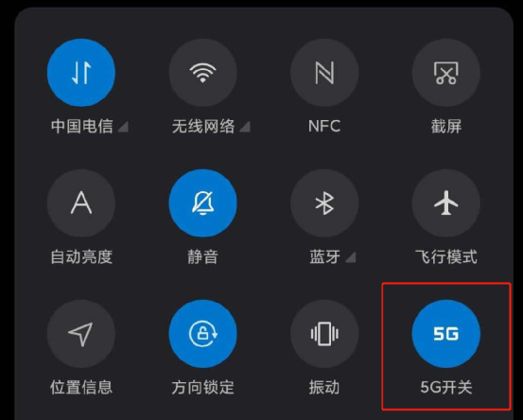The image size is (523, 420).
Task: Tap the 5G开关 text label
Action: [x=446, y=387]
